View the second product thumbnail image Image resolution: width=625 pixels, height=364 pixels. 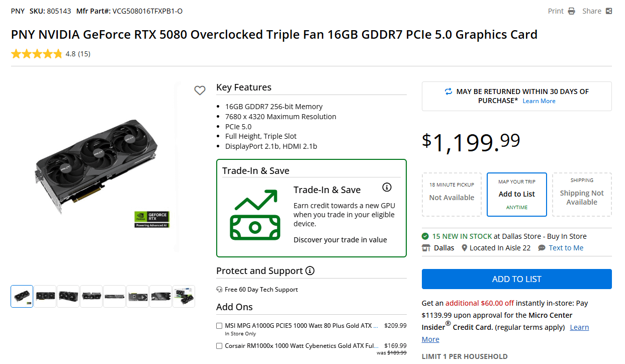pos(45,296)
